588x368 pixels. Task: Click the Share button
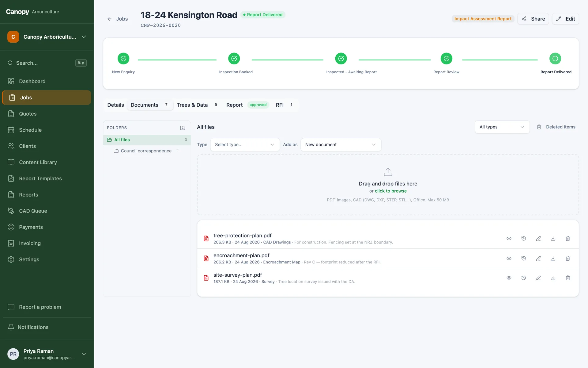tap(533, 19)
